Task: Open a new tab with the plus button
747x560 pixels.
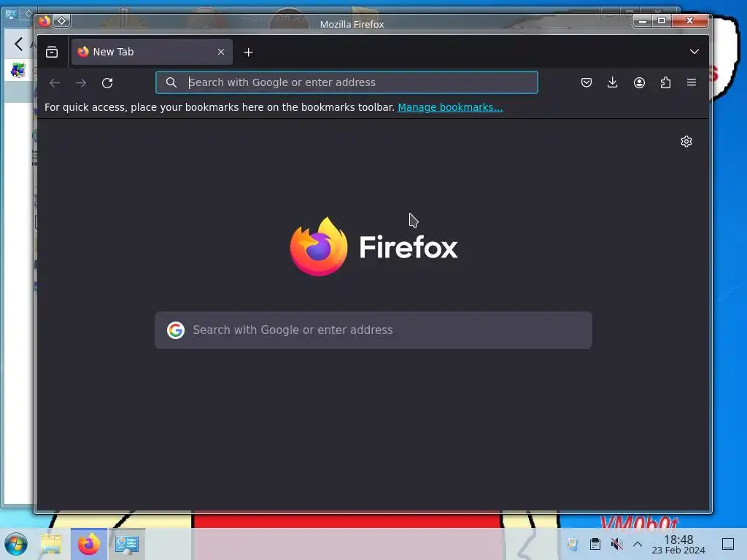Action: [x=248, y=52]
